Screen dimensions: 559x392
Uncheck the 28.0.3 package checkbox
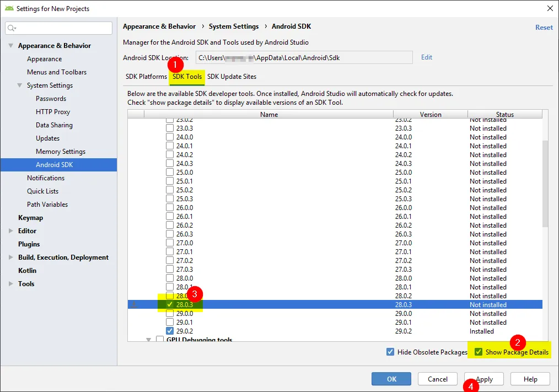170,304
